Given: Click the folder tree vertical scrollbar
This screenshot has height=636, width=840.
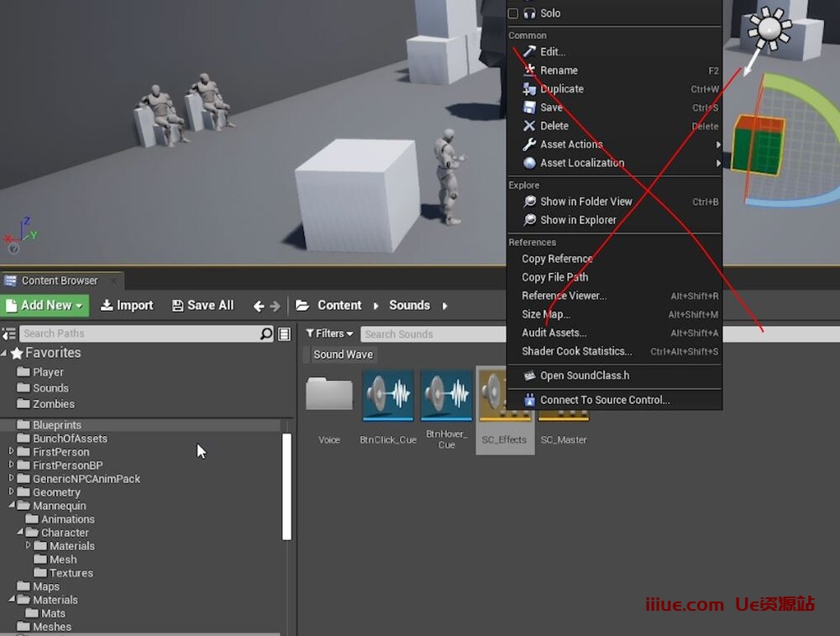Looking at the screenshot, I should click(x=286, y=486).
